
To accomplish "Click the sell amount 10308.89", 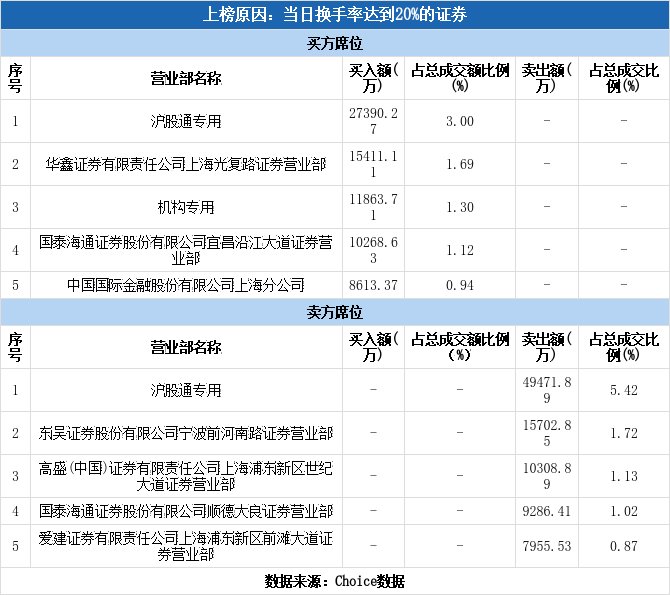I will click(547, 476).
